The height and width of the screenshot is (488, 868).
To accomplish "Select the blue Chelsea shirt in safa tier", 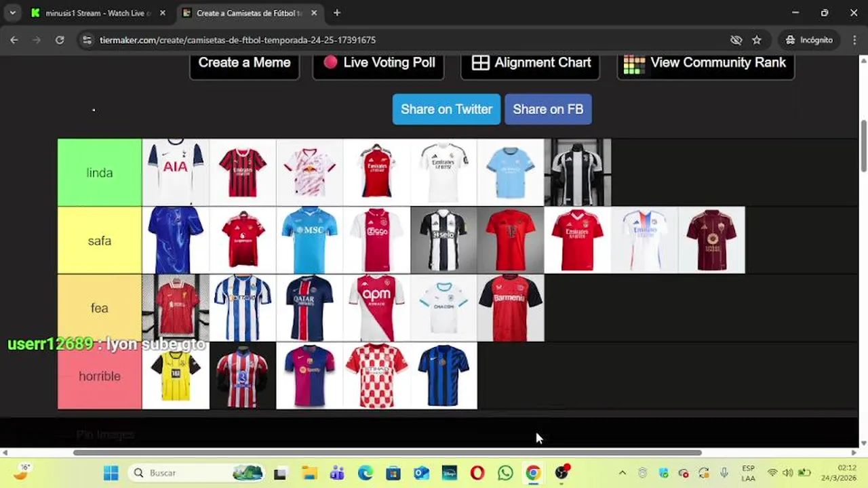I will [x=176, y=240].
